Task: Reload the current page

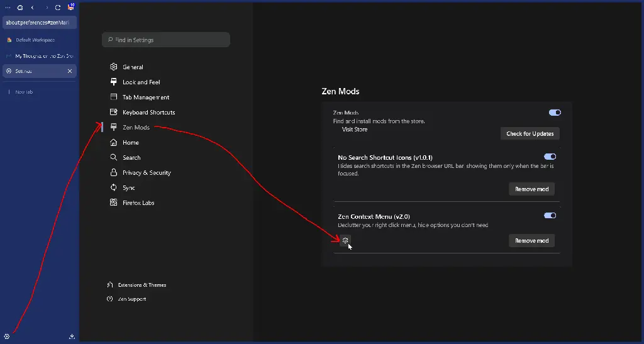Action: click(x=58, y=8)
